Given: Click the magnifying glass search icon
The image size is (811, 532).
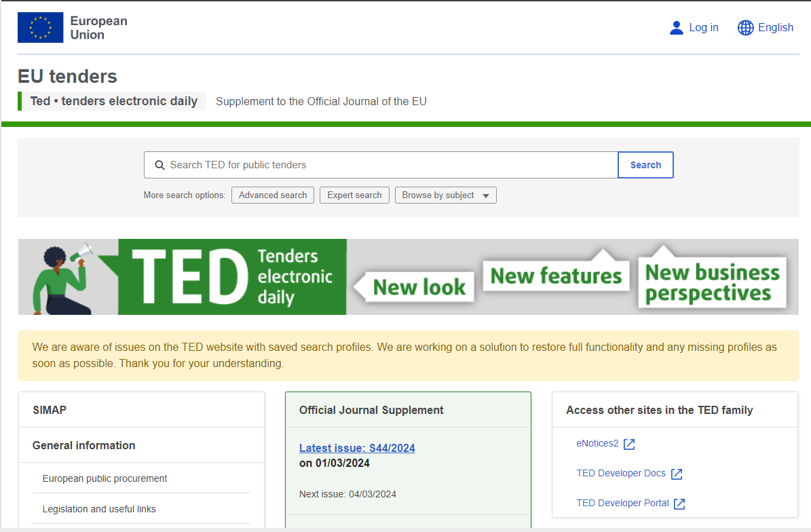Looking at the screenshot, I should (160, 165).
